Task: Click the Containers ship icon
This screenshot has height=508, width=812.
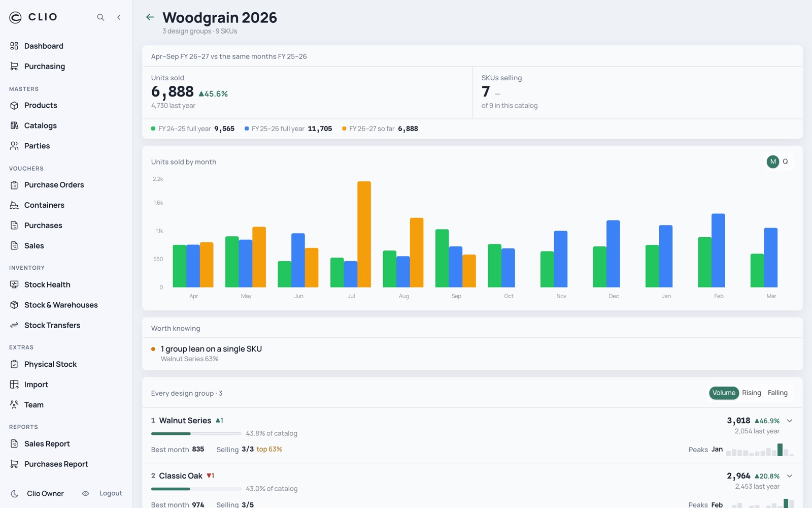Action: 14,205
